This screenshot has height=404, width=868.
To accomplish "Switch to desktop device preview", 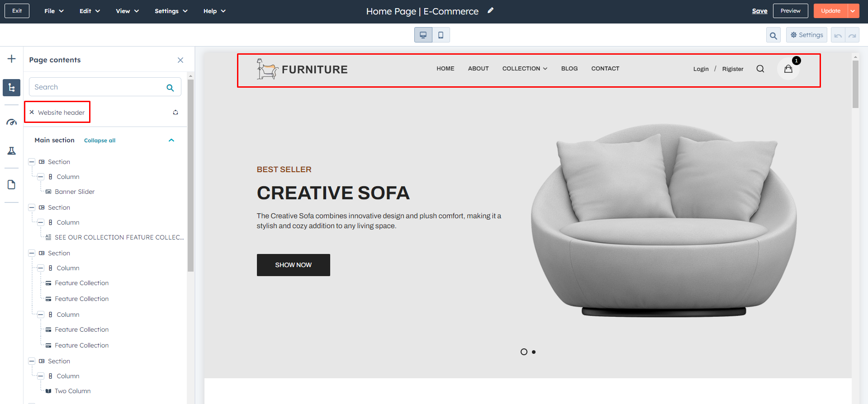I will pos(423,35).
